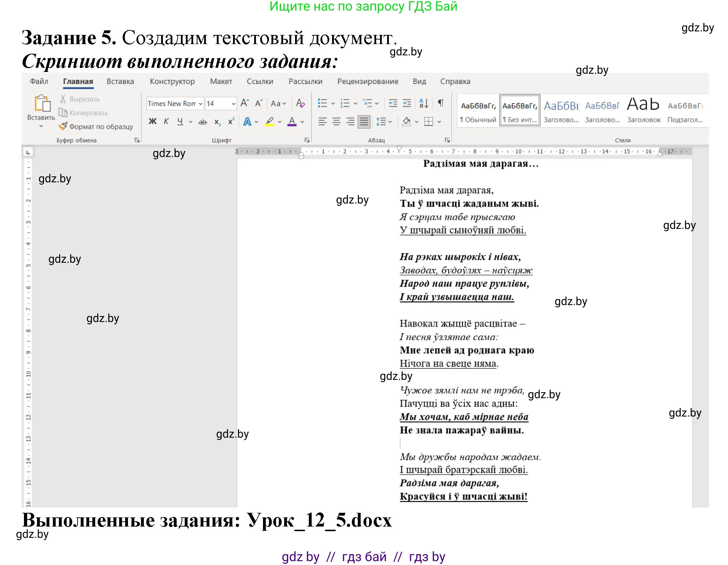The image size is (728, 565).
Task: Apply the second Заголово... heading style
Action: click(602, 111)
